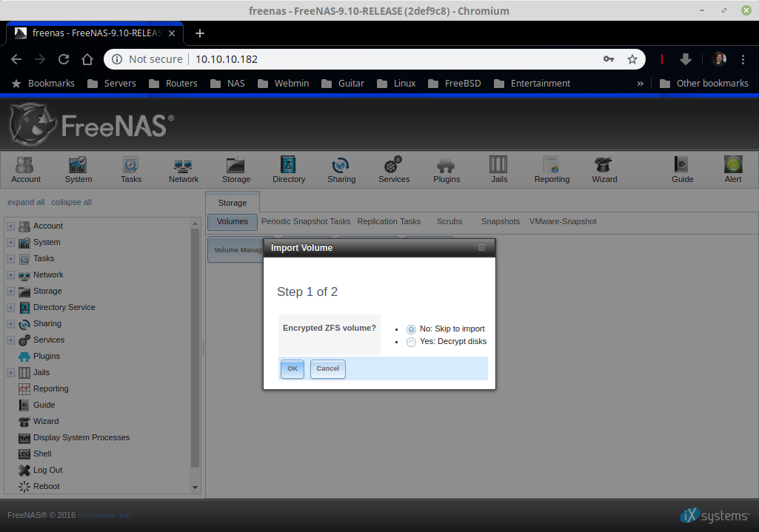Image resolution: width=759 pixels, height=532 pixels.
Task: Select No: Skip to import
Action: [411, 329]
